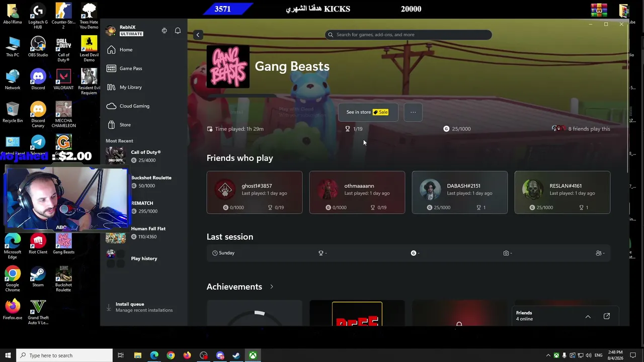Open the Windows Start menu
This screenshot has width=644, height=362.
tap(8, 355)
